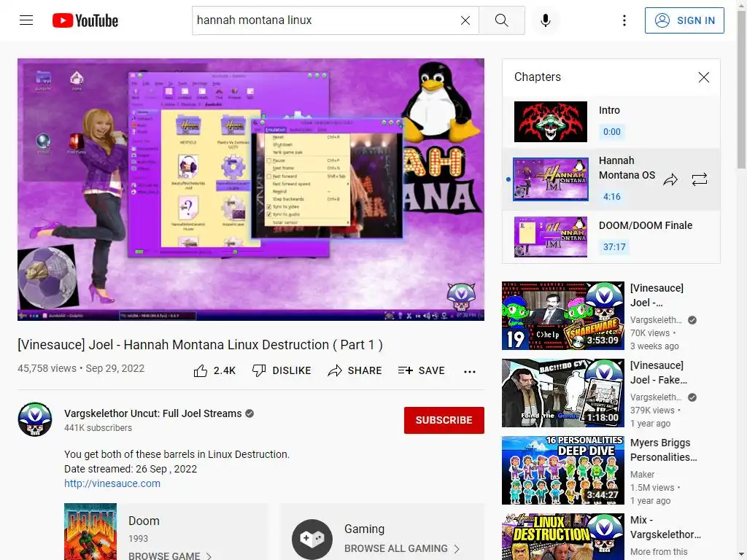Viewport: 747px width, 560px height.
Task: Share the Hannah Montana OS chapter
Action: point(670,179)
